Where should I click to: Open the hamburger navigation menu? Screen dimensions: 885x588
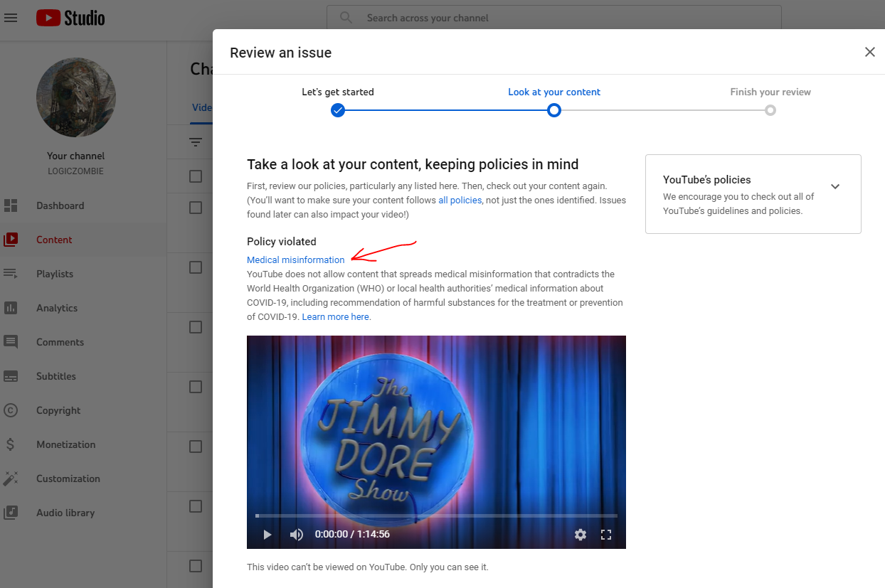(x=11, y=18)
